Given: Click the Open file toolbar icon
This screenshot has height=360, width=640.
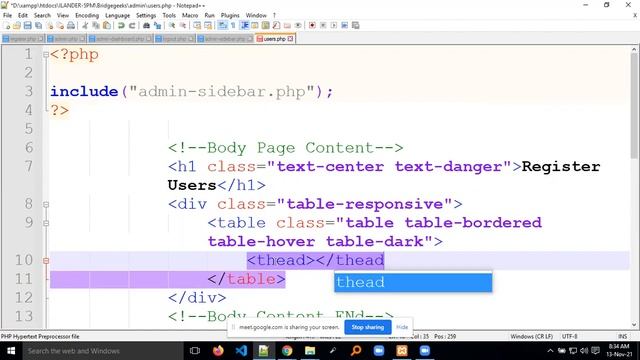Looking at the screenshot, I should [x=17, y=25].
